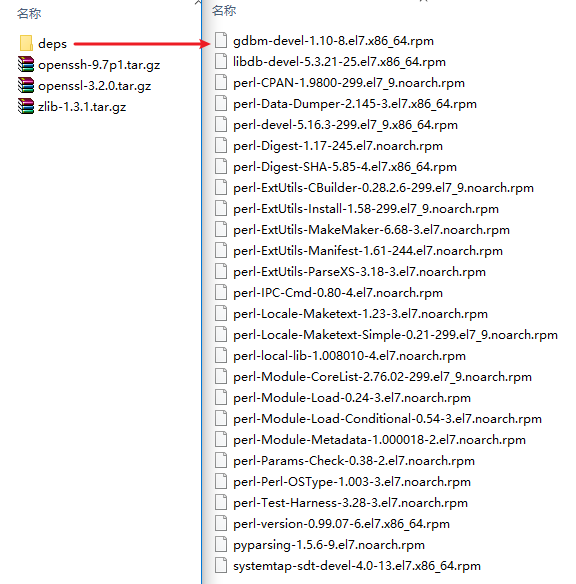
Task: Click the perl-Digest-1.17 rpm file icon
Action: pyautogui.click(x=221, y=145)
